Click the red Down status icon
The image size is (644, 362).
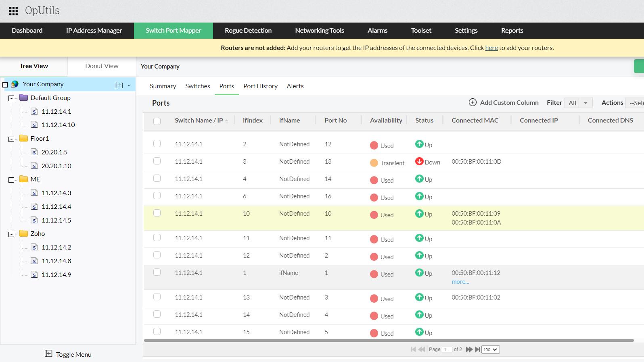419,161
